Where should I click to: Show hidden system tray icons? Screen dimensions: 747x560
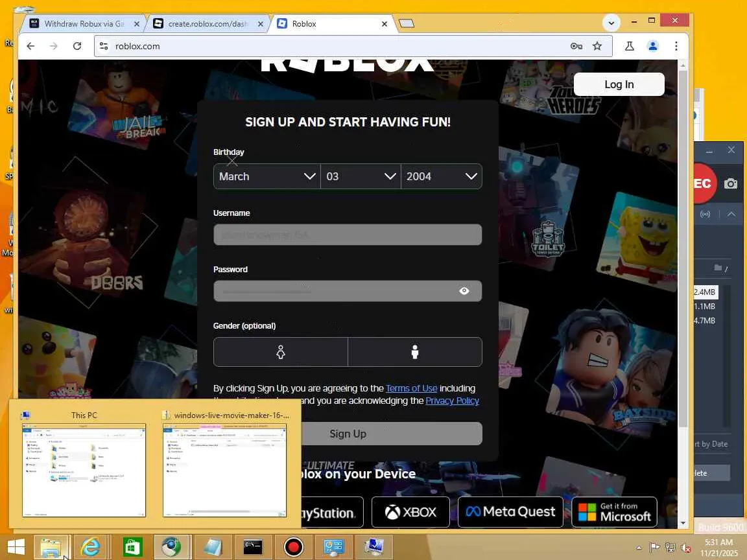pos(639,548)
